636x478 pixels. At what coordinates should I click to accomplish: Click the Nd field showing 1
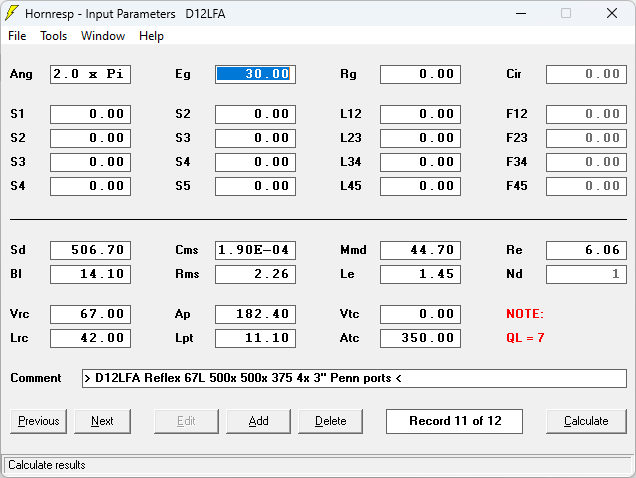click(x=586, y=274)
